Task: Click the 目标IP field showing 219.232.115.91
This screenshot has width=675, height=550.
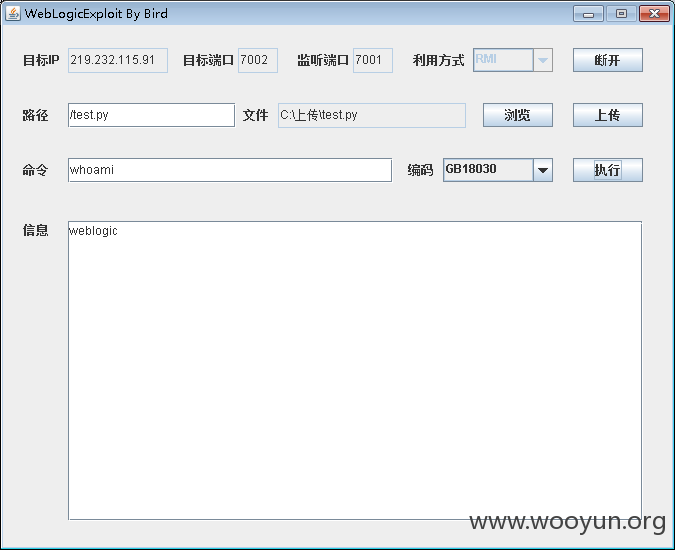Action: (x=118, y=60)
